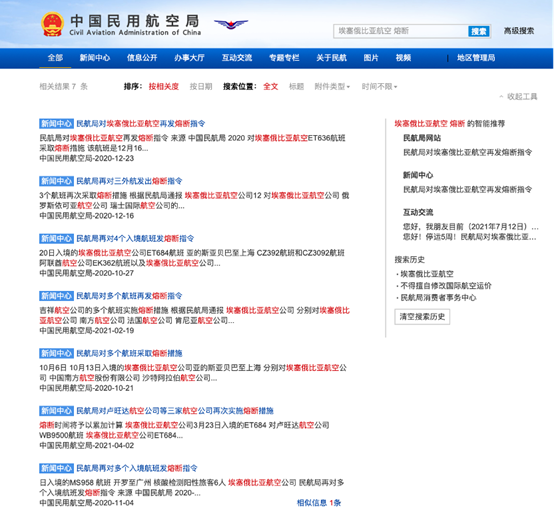Image resolution: width=554 pixels, height=526 pixels.
Task: Expand the 时间不限 dropdown
Action: coord(379,87)
